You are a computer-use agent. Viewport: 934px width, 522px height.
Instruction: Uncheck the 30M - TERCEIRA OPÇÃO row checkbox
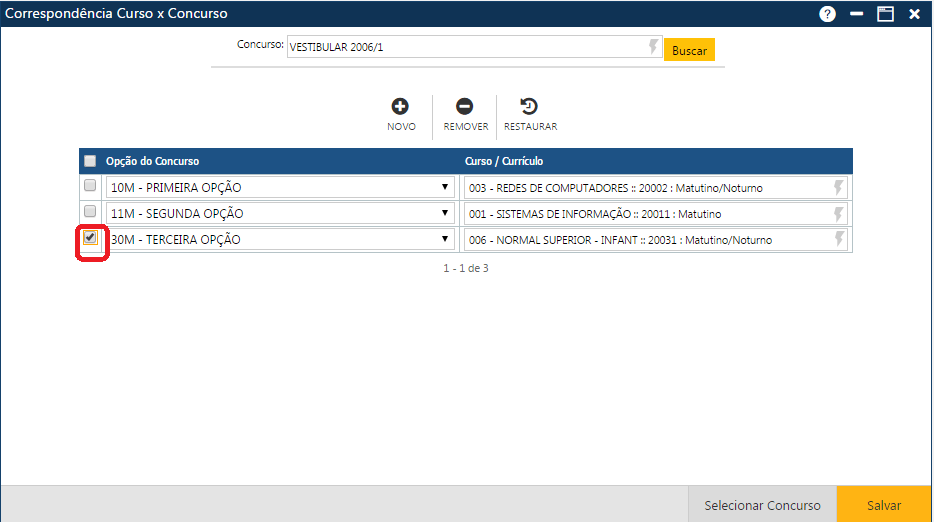tap(90, 238)
